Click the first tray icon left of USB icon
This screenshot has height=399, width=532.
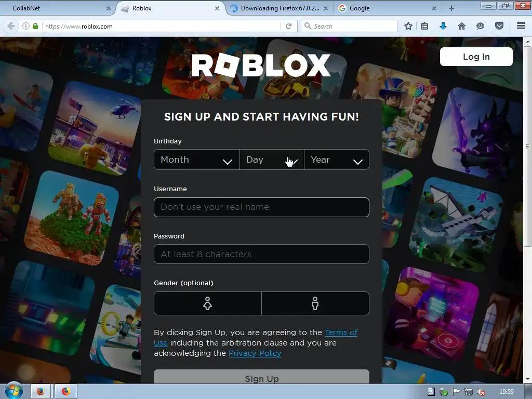click(431, 392)
